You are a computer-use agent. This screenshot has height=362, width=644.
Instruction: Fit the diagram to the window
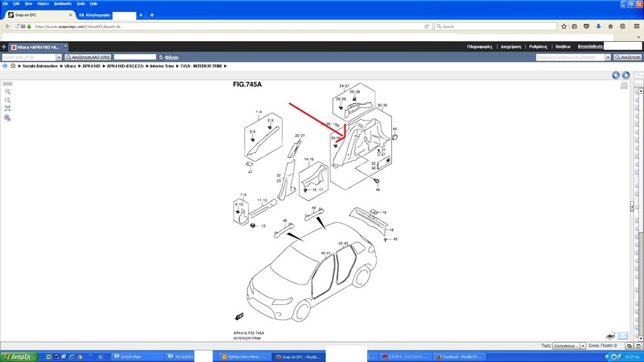pyautogui.click(x=7, y=109)
